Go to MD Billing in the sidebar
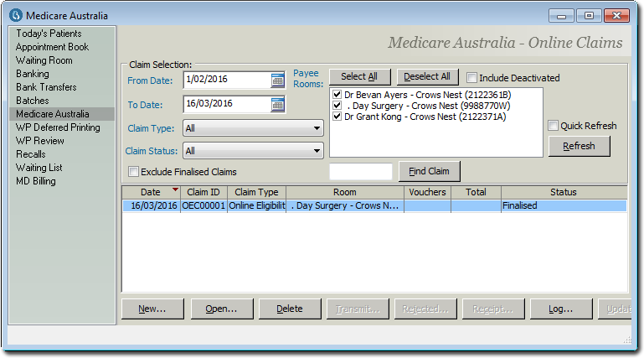644x358 pixels. 34,181
